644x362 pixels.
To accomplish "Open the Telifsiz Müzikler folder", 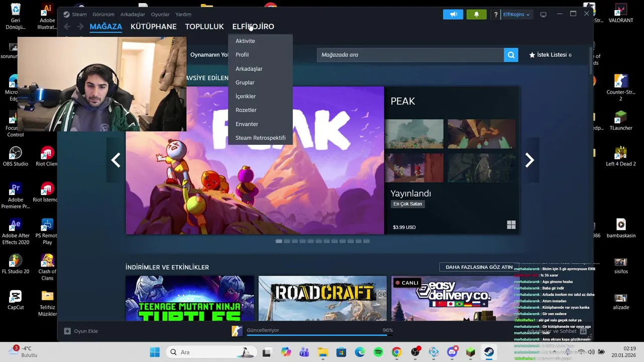I will (x=47, y=303).
